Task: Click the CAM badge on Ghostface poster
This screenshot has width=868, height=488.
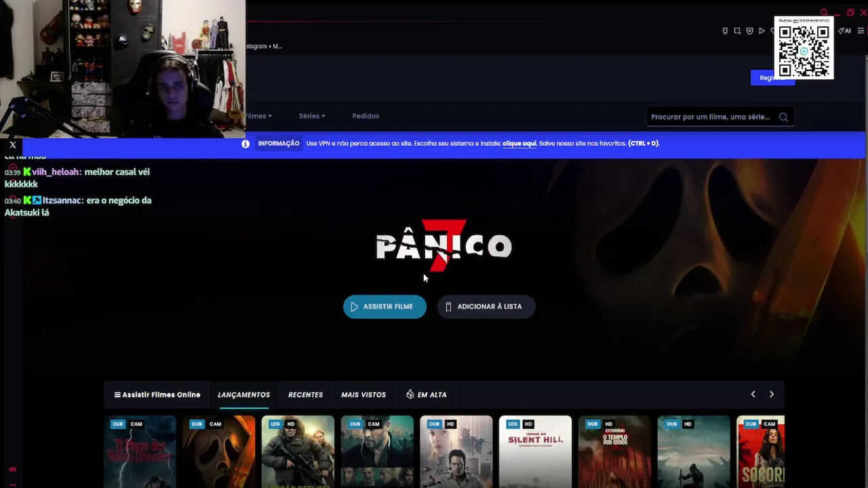Action: [215, 424]
